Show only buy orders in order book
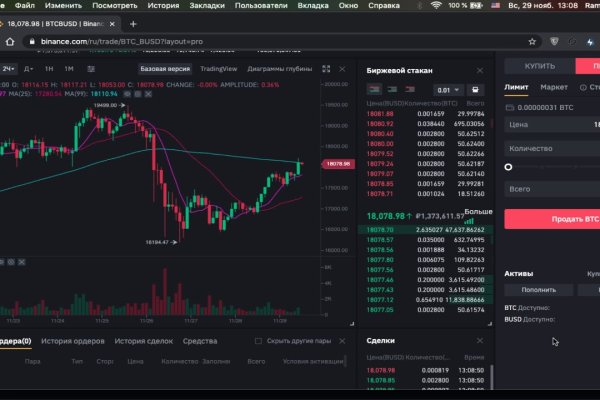Screen dimensions: 600x400 pyautogui.click(x=389, y=89)
